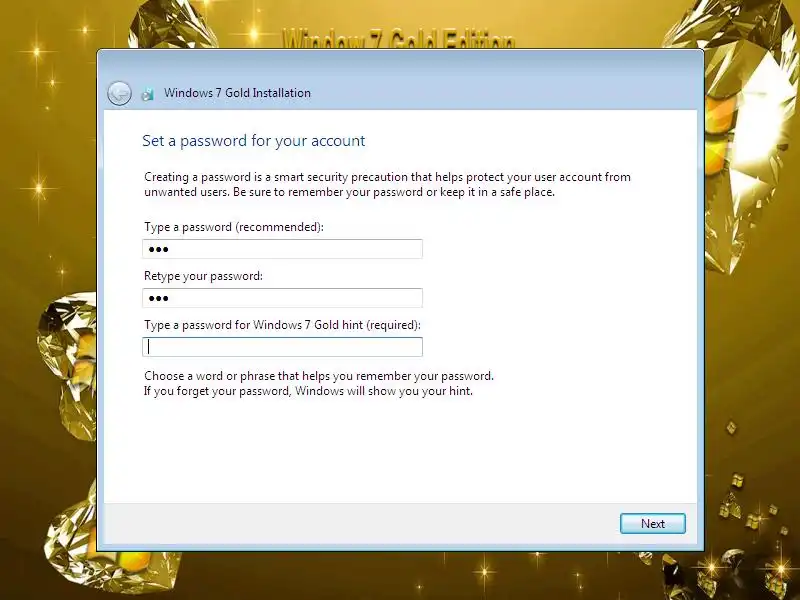Click the 'Window 7 Gold Edition' wallpaper title
This screenshot has height=600, width=800.
(x=398, y=40)
